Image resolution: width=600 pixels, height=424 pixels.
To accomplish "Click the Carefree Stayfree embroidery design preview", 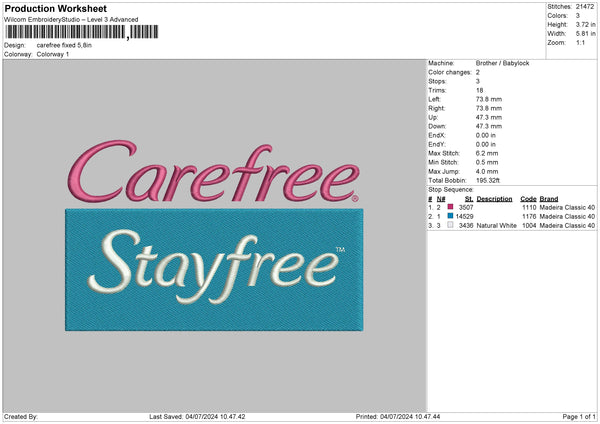I will coord(214,235).
